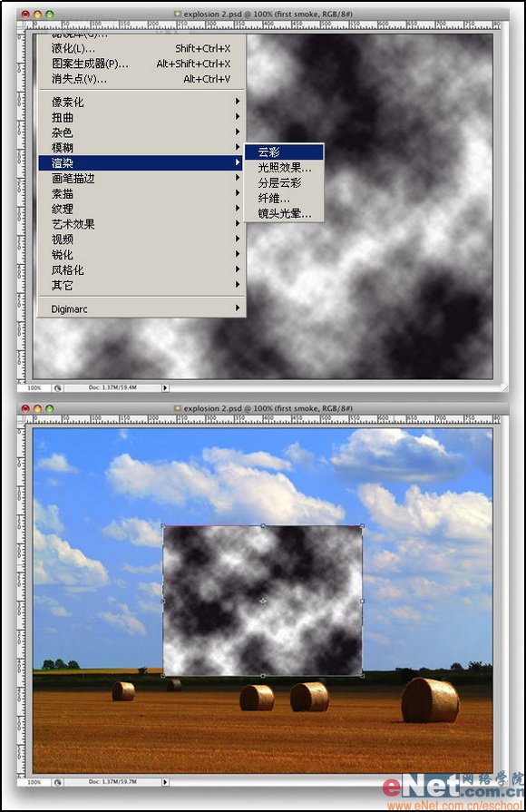Expand the 其它 submenu
This screenshot has height=812, width=526.
click(141, 285)
